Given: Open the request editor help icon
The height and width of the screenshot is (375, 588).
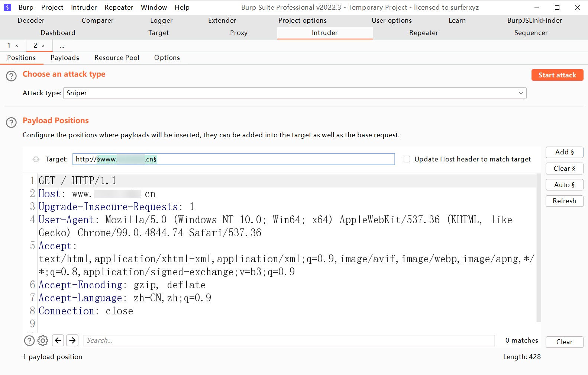Looking at the screenshot, I should (x=29, y=340).
